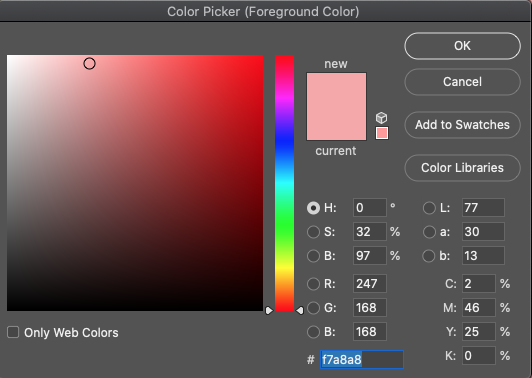Click the hex color code field
The width and height of the screenshot is (532, 378).
(x=362, y=359)
